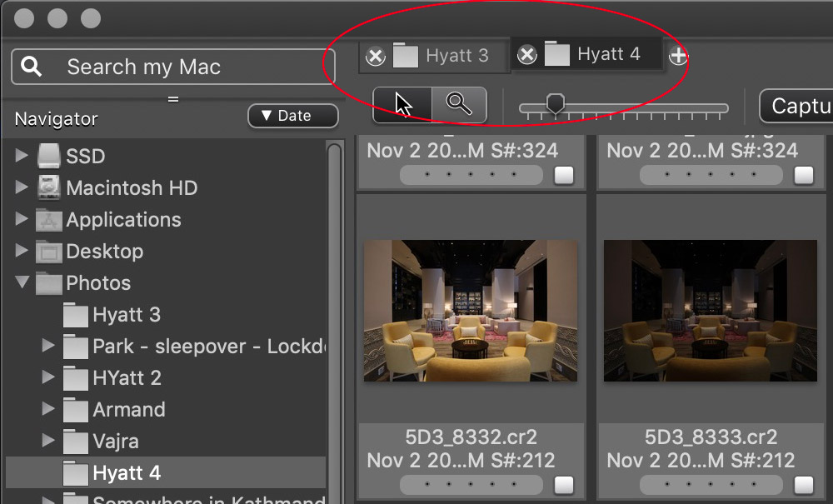Image resolution: width=833 pixels, height=504 pixels.
Task: Add a new tab with plus icon
Action: [678, 56]
